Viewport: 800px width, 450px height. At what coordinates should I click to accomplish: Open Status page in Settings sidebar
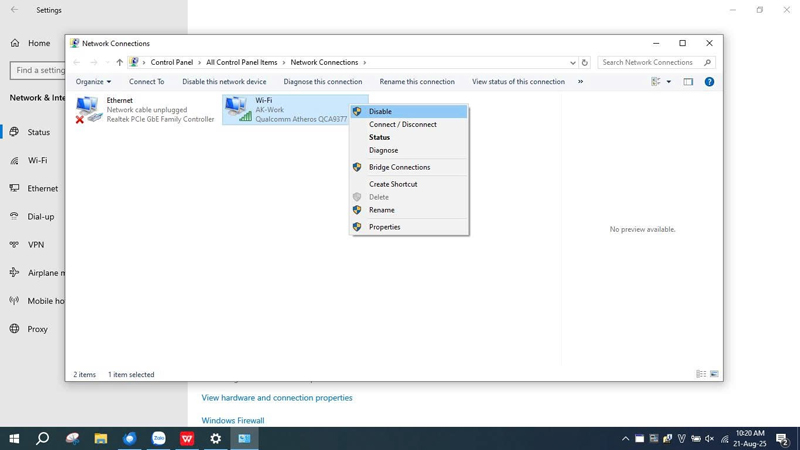[33, 132]
